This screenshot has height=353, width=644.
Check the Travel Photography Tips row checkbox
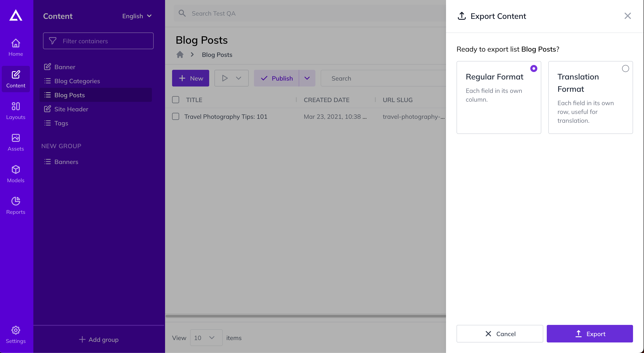point(176,117)
